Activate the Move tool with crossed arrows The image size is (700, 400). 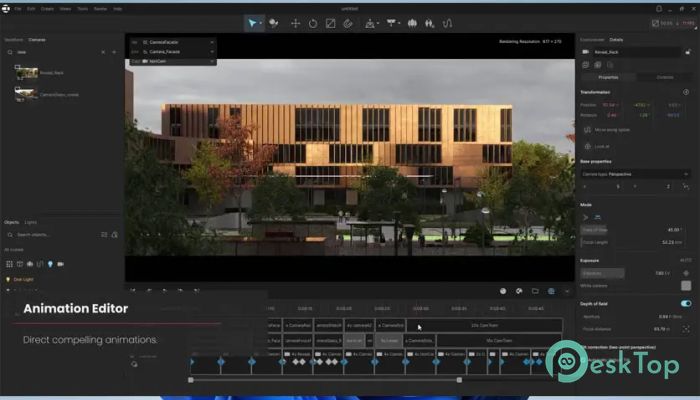(x=295, y=23)
